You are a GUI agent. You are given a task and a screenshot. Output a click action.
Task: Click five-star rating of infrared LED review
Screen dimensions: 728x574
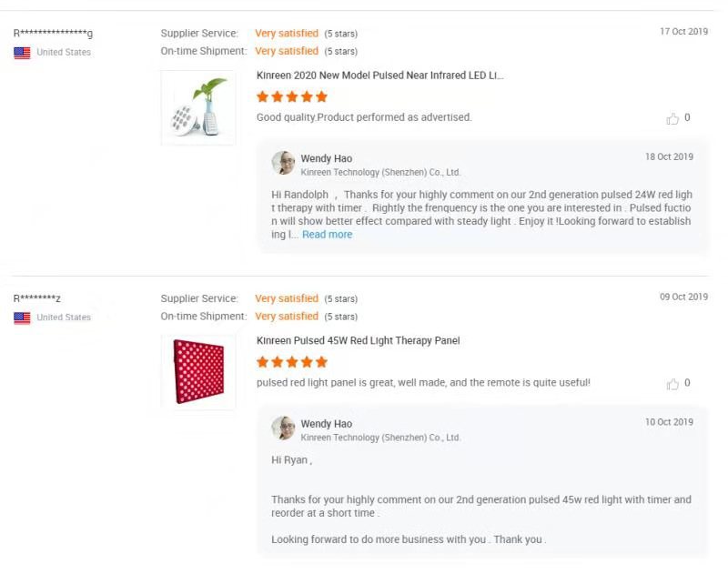tap(291, 96)
